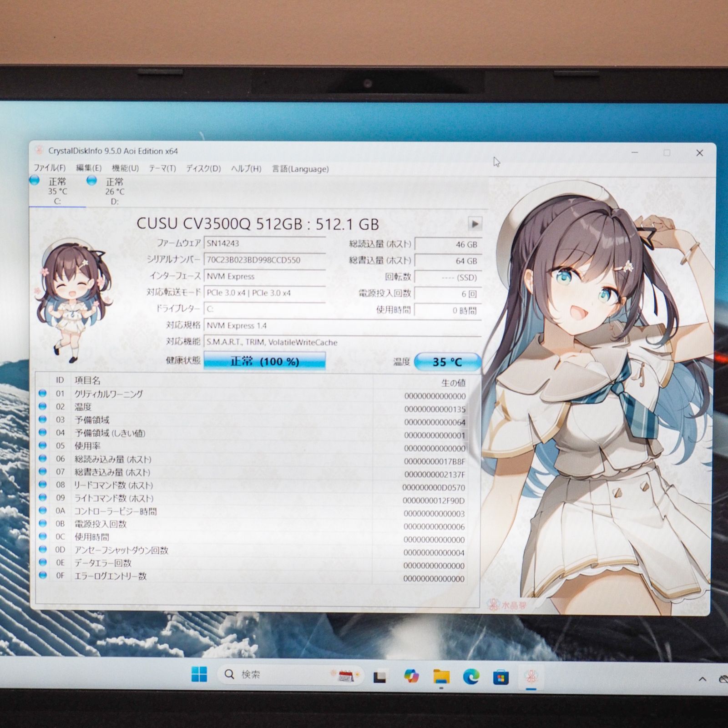Click the chibi character image
This screenshot has height=728, width=728.
coord(73,300)
